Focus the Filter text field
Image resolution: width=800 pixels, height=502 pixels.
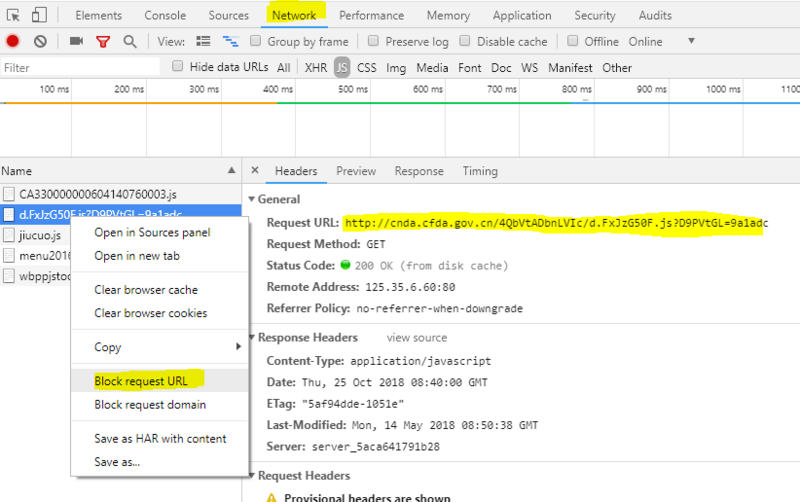point(80,67)
